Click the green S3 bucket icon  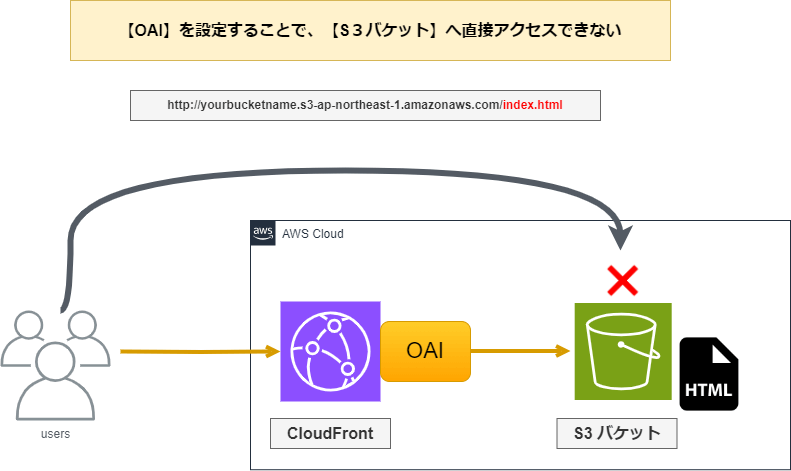pyautogui.click(x=623, y=351)
